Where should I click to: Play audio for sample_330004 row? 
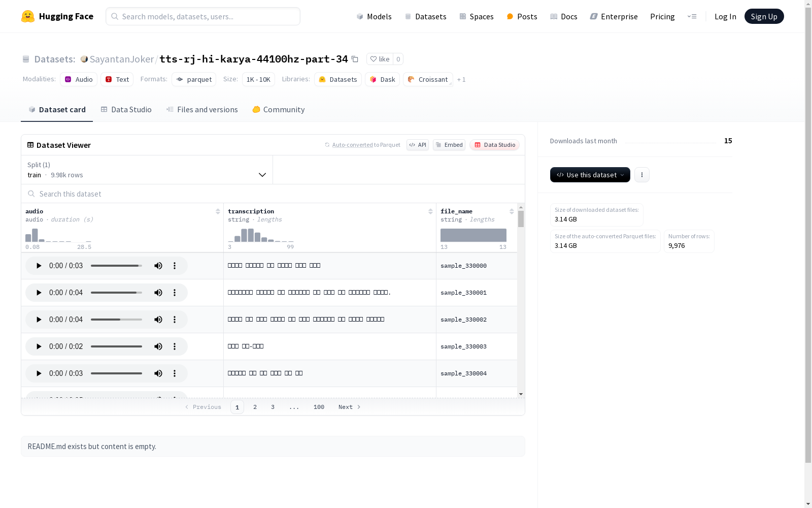[x=39, y=373]
